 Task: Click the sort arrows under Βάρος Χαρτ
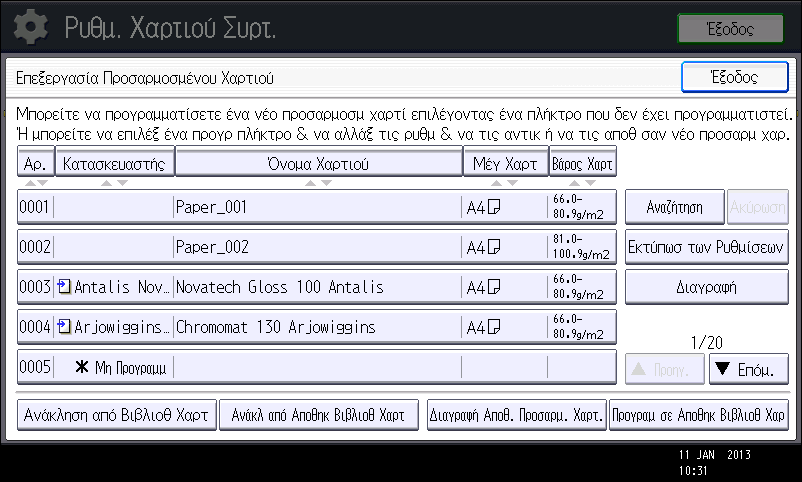(583, 183)
